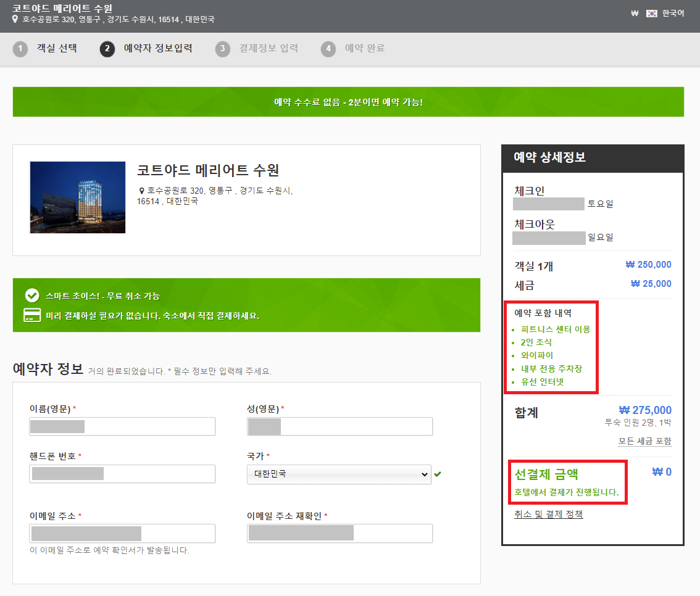Click step 3 circle icon

click(222, 49)
